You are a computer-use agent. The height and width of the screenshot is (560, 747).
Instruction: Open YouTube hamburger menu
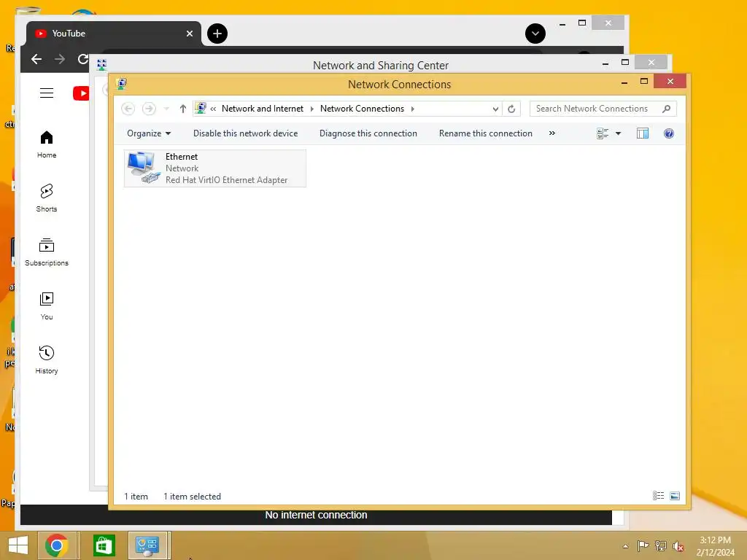click(x=47, y=93)
